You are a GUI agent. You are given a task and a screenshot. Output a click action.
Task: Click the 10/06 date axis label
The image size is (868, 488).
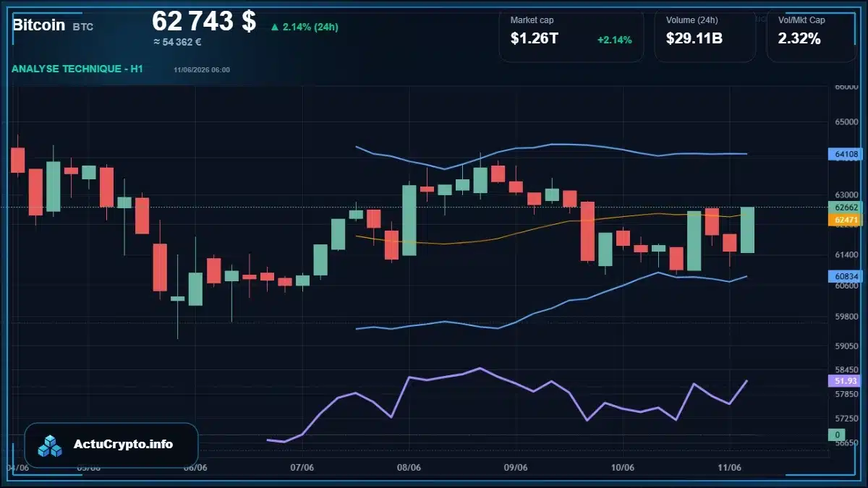622,467
